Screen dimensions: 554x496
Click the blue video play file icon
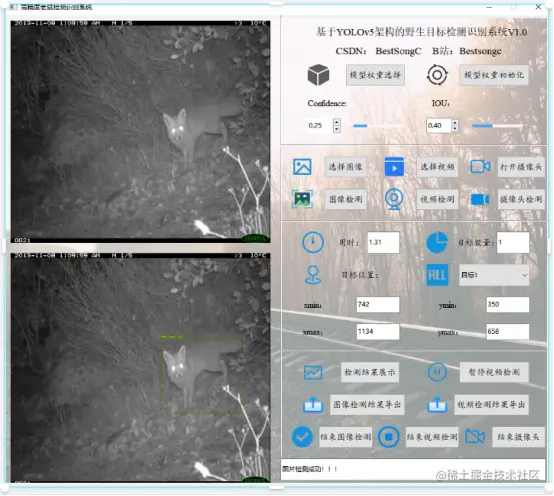[x=394, y=167]
